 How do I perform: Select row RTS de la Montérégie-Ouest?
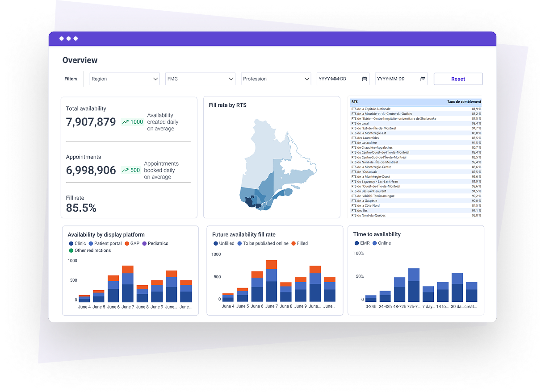point(416,177)
